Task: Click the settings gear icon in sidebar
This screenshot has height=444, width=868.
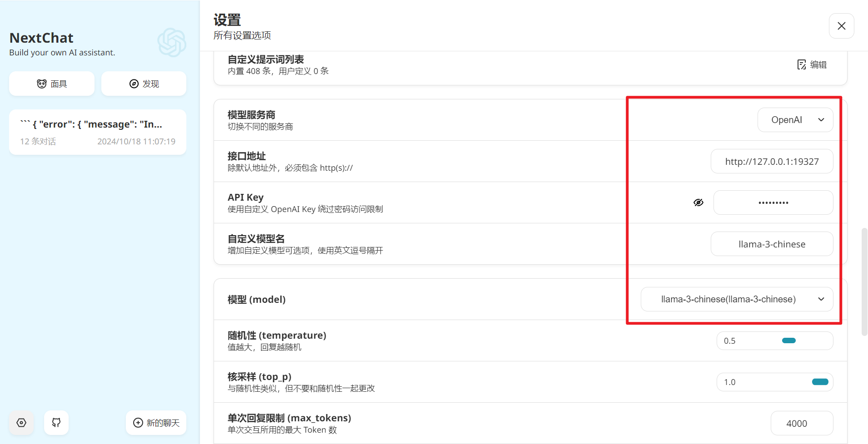Action: 21,423
